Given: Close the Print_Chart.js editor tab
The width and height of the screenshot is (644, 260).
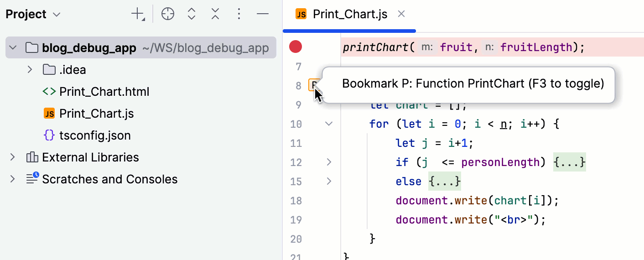Looking at the screenshot, I should (x=401, y=14).
